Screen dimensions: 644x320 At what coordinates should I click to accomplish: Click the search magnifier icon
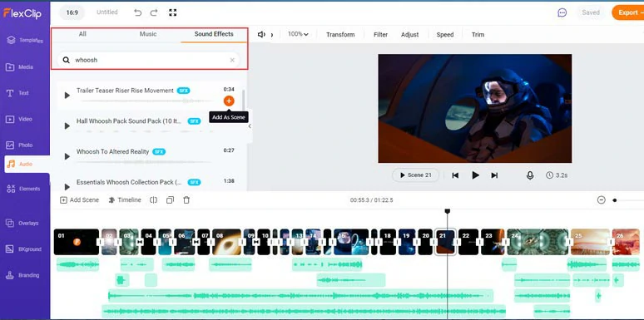[66, 60]
